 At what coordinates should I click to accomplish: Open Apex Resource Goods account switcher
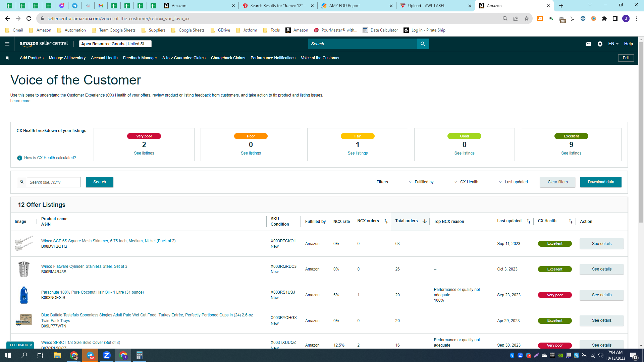click(115, 44)
